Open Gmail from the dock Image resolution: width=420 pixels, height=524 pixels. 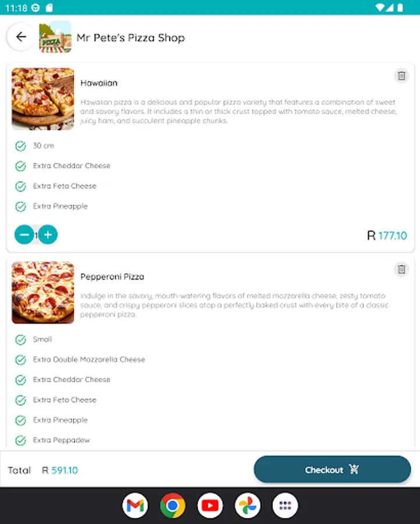coord(135,505)
